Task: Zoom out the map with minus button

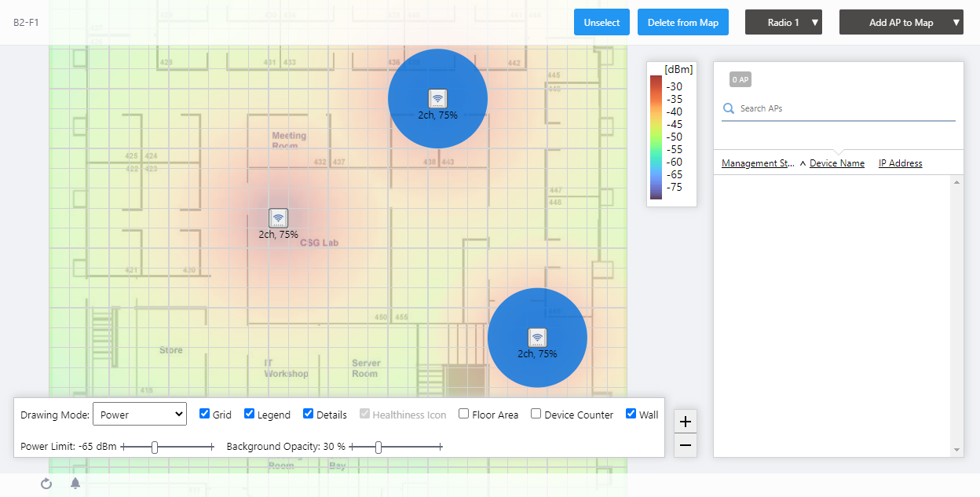Action: [686, 445]
